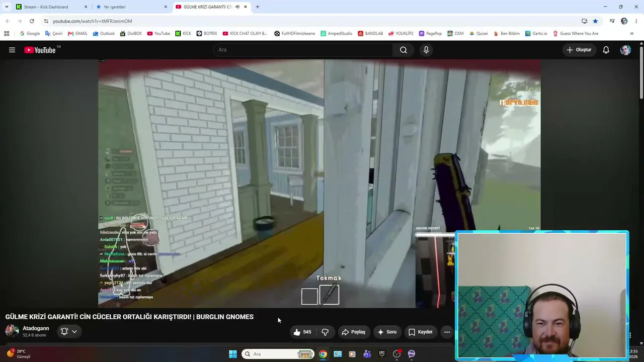
Task: Focus the Windows taskbar search box
Action: [278, 354]
